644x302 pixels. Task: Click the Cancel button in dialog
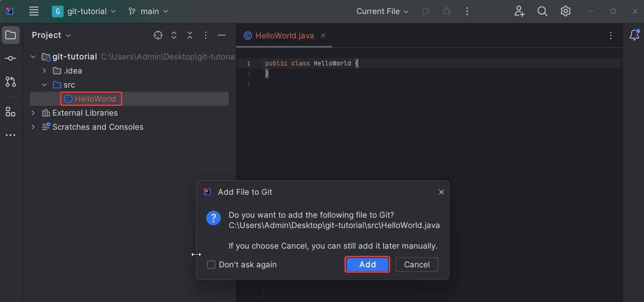[x=416, y=265]
